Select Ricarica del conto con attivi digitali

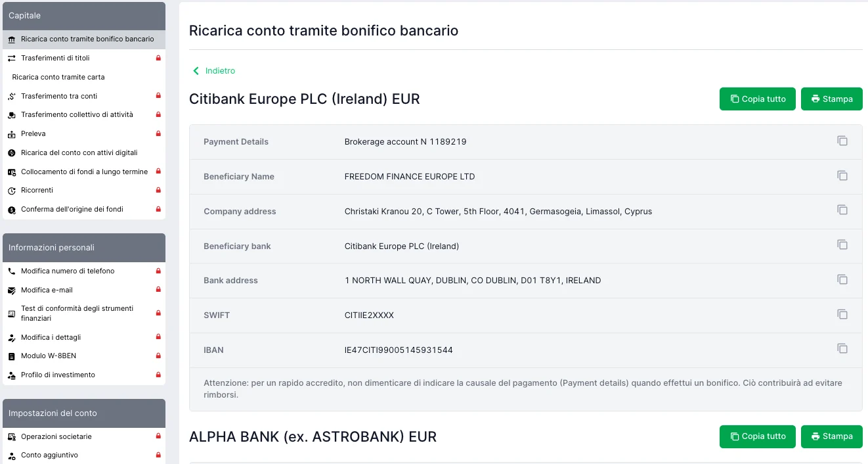tap(79, 152)
